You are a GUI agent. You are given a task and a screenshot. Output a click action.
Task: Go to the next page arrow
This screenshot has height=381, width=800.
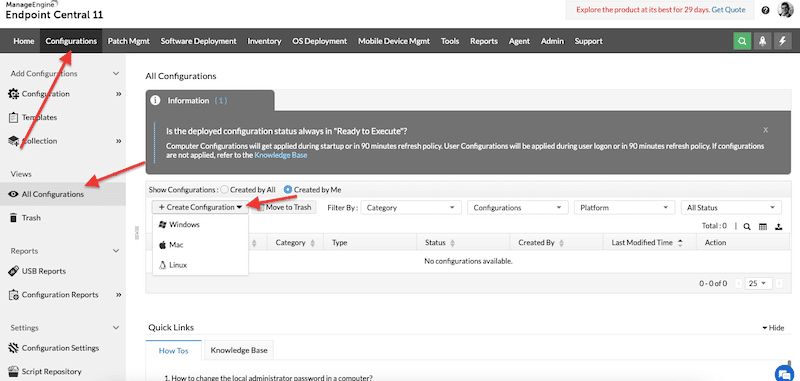pos(779,284)
